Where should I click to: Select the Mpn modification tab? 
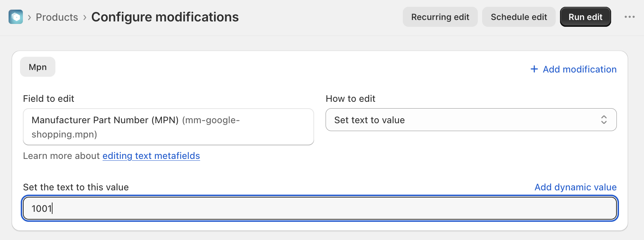(38, 67)
